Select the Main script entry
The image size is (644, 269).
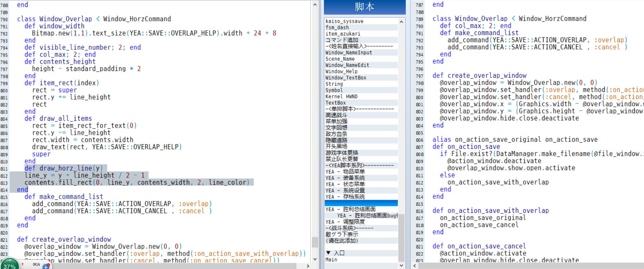point(331,259)
